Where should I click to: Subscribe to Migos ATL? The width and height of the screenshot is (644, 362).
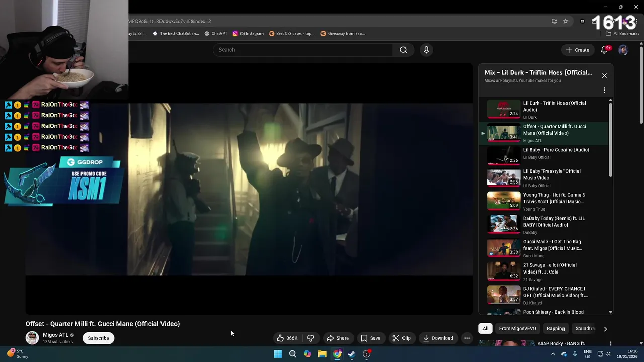point(98,338)
